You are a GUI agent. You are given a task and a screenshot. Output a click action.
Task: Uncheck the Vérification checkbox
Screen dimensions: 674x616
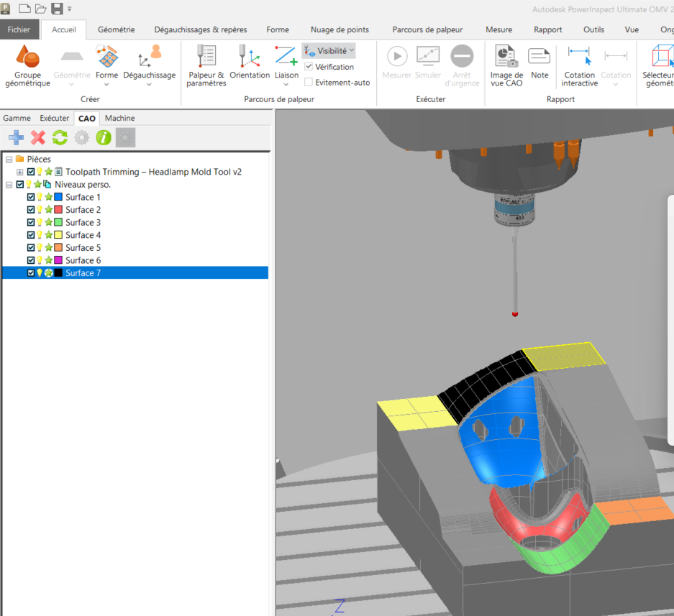click(309, 67)
